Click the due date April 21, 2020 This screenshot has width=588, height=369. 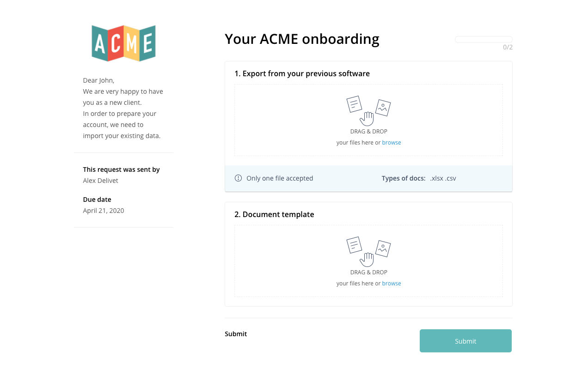pyautogui.click(x=104, y=211)
